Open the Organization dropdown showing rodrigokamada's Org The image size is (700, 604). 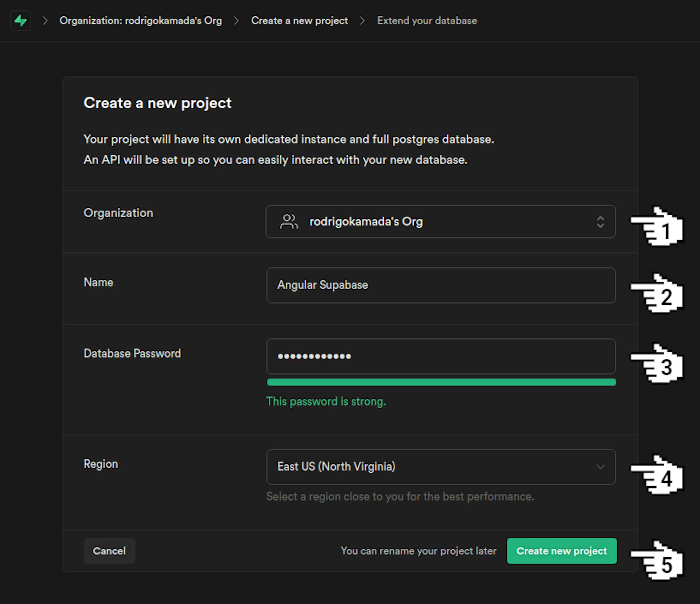(x=440, y=222)
